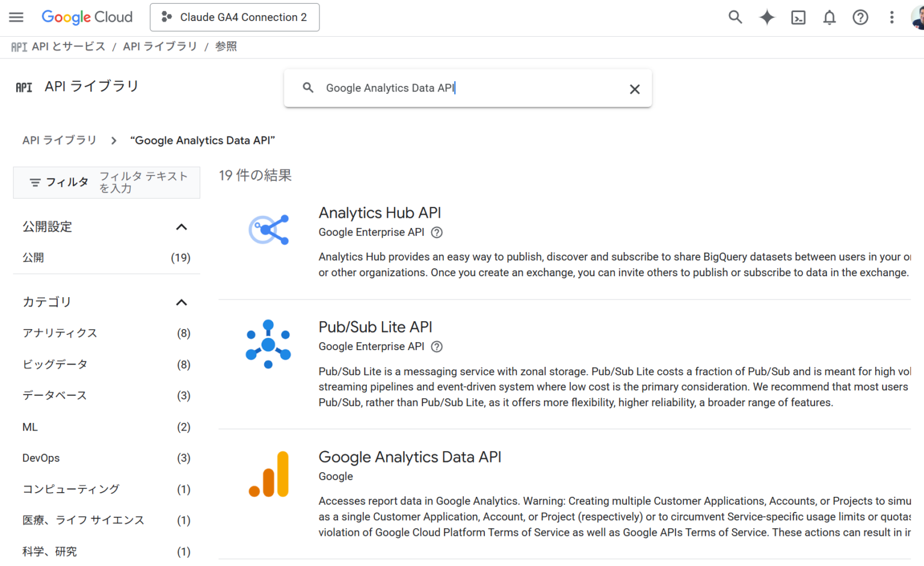Click the help icon next to Google Enterprise API
This screenshot has height=566, width=924.
(437, 232)
